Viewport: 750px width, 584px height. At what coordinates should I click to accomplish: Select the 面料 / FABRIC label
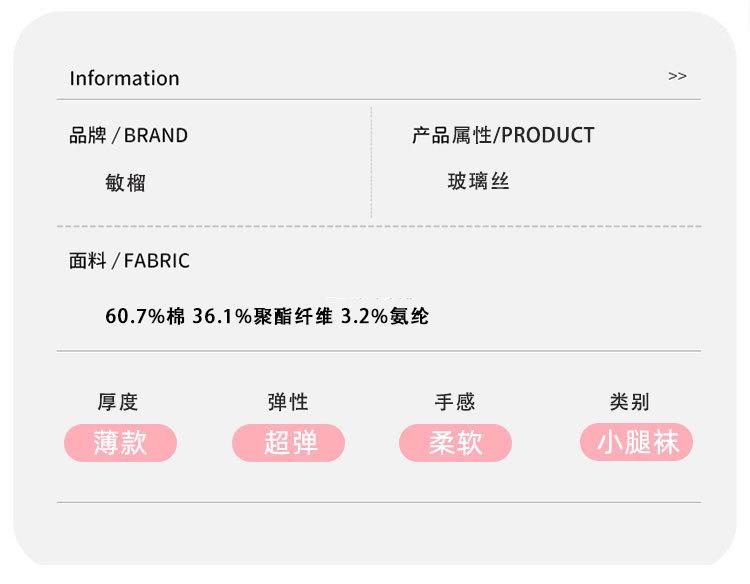pos(129,261)
